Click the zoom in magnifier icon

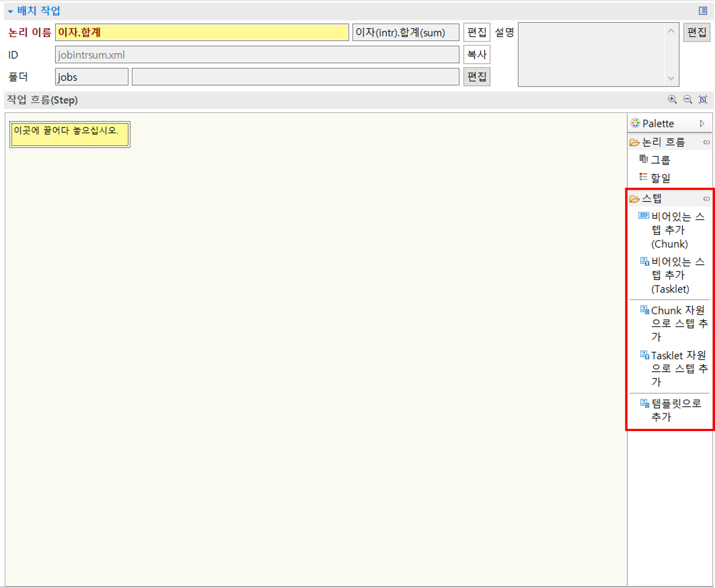click(672, 99)
